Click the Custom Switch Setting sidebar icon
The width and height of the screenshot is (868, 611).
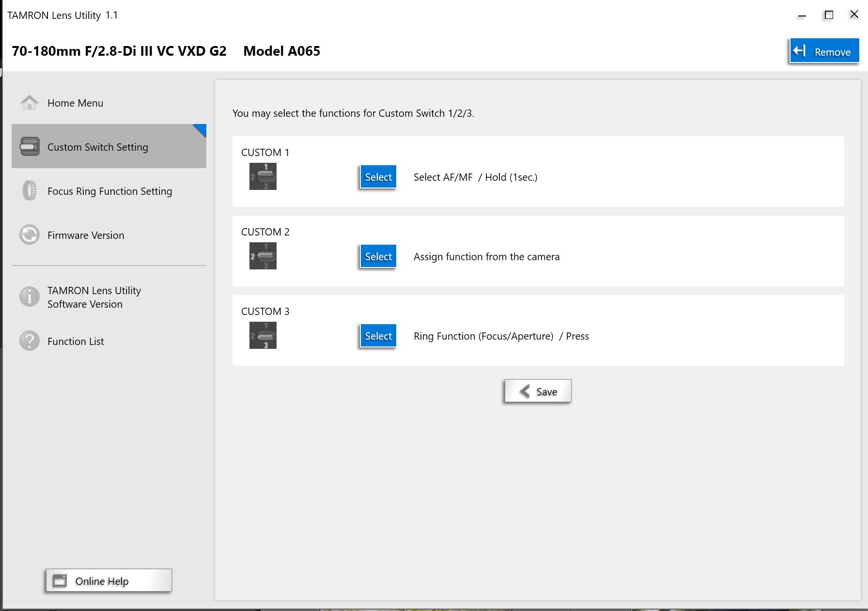click(x=30, y=146)
